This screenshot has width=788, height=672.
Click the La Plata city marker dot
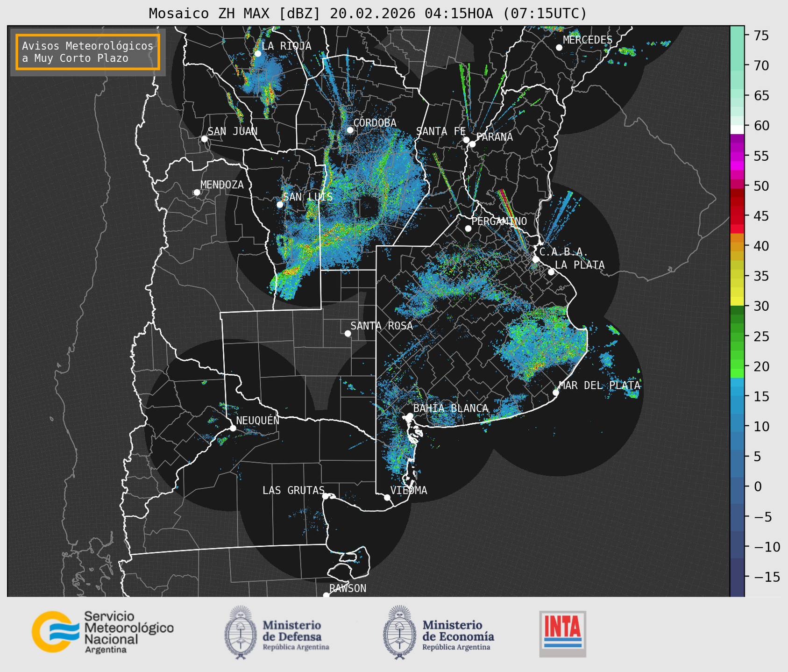point(551,272)
